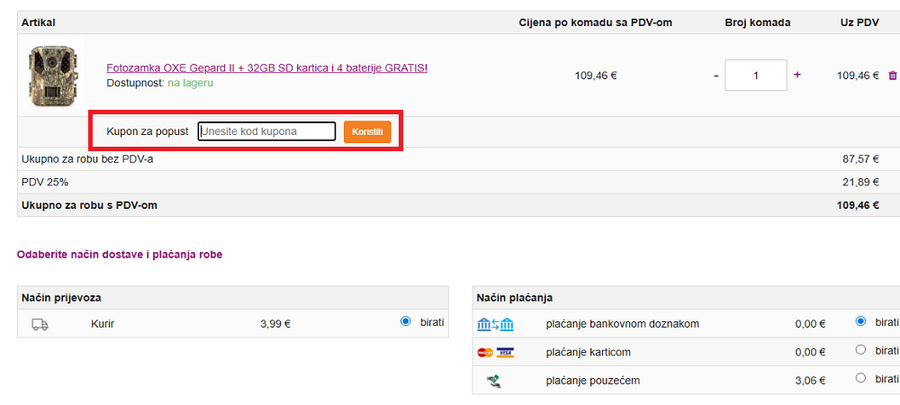Click the 'plaćanje karticom' label text
Viewport: 900px width, 405px height.
tap(588, 352)
